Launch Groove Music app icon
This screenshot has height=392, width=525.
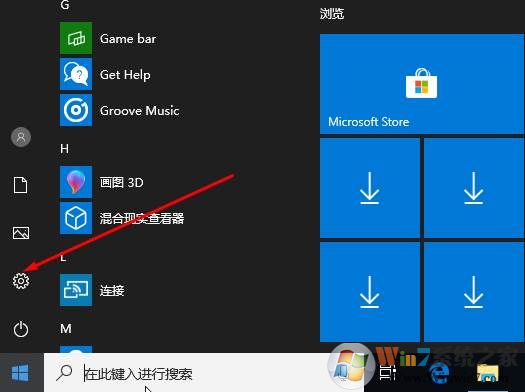click(x=76, y=110)
